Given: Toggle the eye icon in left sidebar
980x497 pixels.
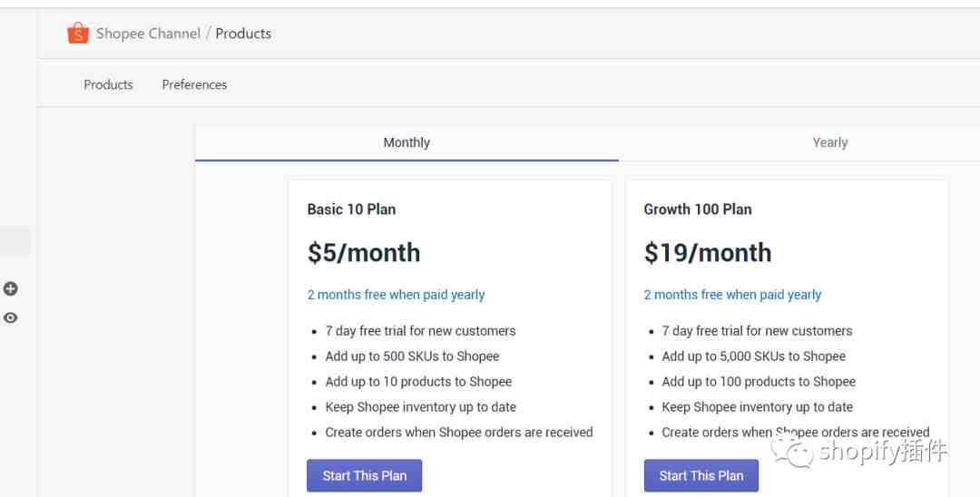Looking at the screenshot, I should tap(11, 318).
